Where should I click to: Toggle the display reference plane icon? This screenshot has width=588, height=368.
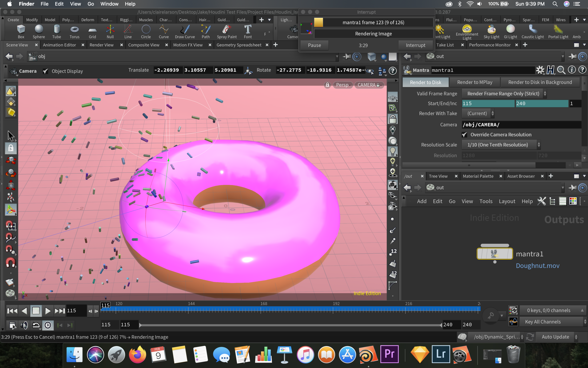[x=393, y=98]
